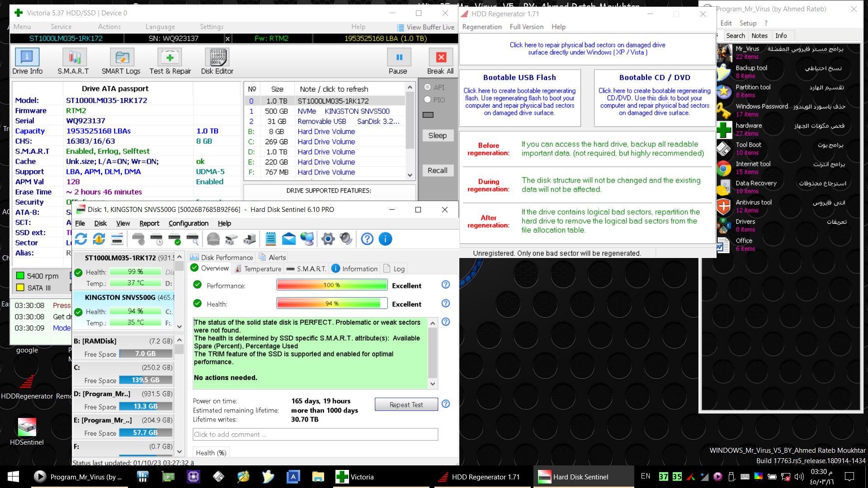
Task: Click the blue info icon in Sentinel toolbar
Action: 385,239
